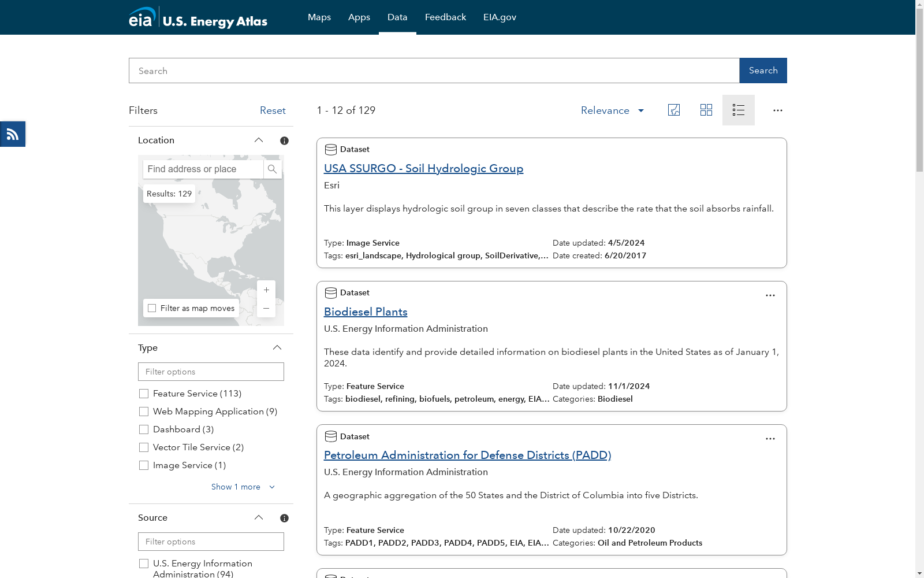Click the '1 - 12 of 129' count
The width and height of the screenshot is (924, 578).
(x=346, y=110)
